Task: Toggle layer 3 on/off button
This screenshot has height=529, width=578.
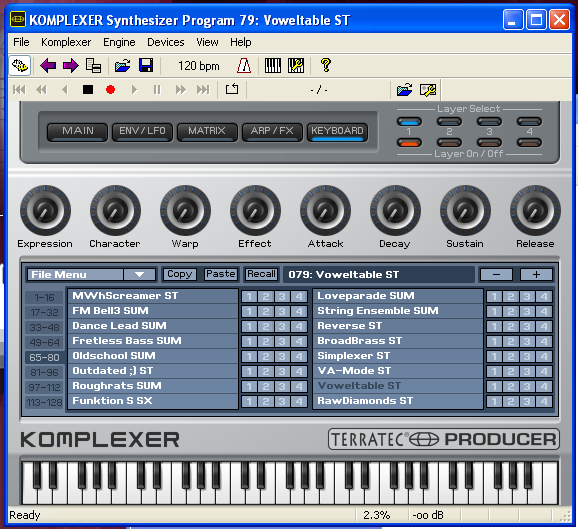Action: click(x=489, y=143)
